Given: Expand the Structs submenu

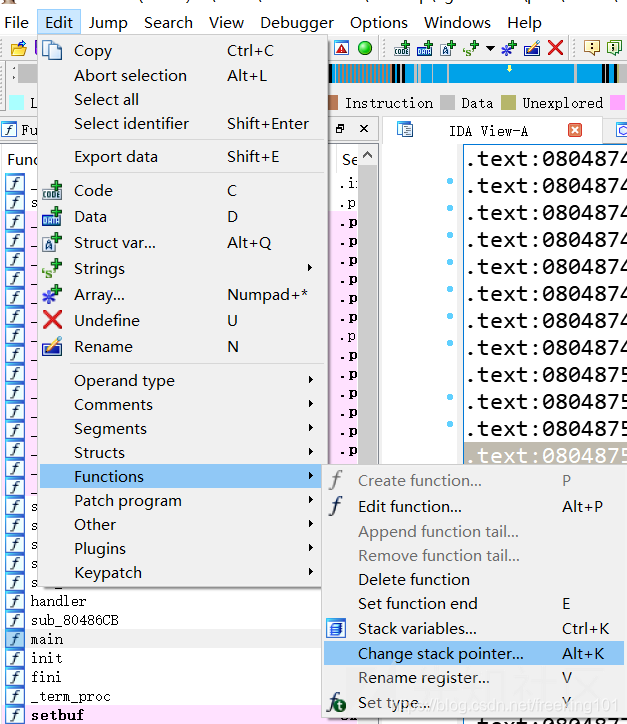Looking at the screenshot, I should (182, 452).
